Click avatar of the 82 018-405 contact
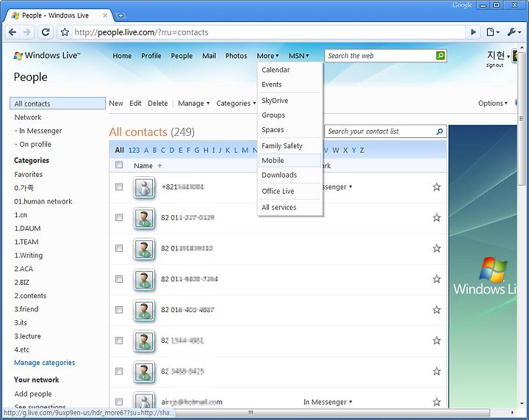 pyautogui.click(x=145, y=310)
